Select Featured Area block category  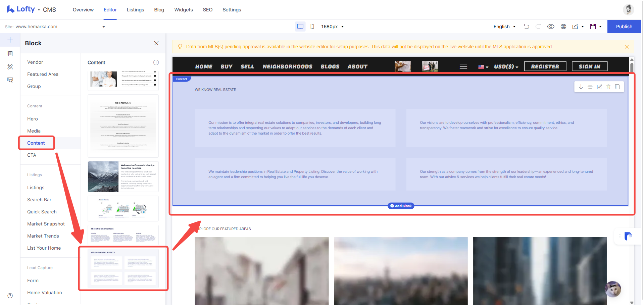(x=43, y=74)
